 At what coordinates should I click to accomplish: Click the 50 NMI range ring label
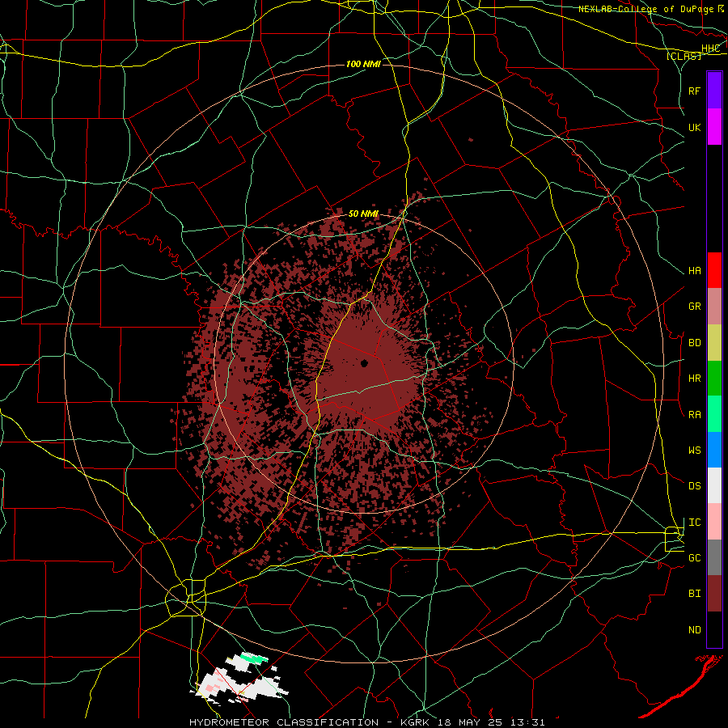363,214
